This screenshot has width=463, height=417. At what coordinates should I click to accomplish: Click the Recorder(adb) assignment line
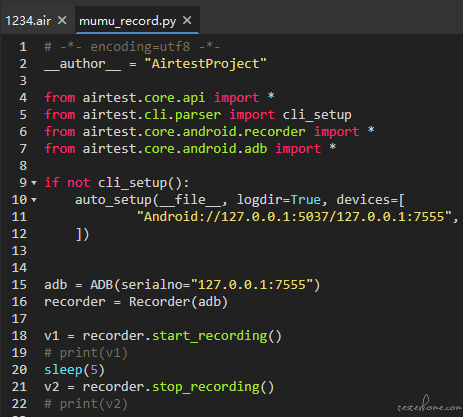coord(136,302)
